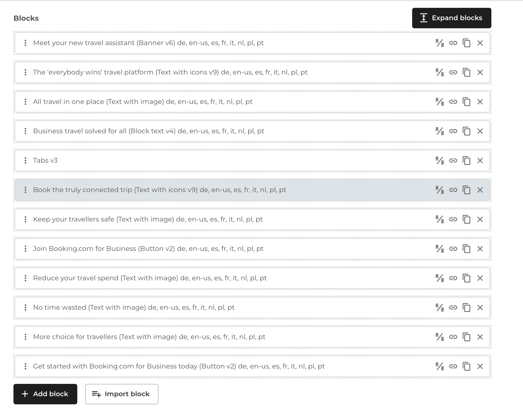Add a new block
523x420 pixels.
click(x=45, y=394)
